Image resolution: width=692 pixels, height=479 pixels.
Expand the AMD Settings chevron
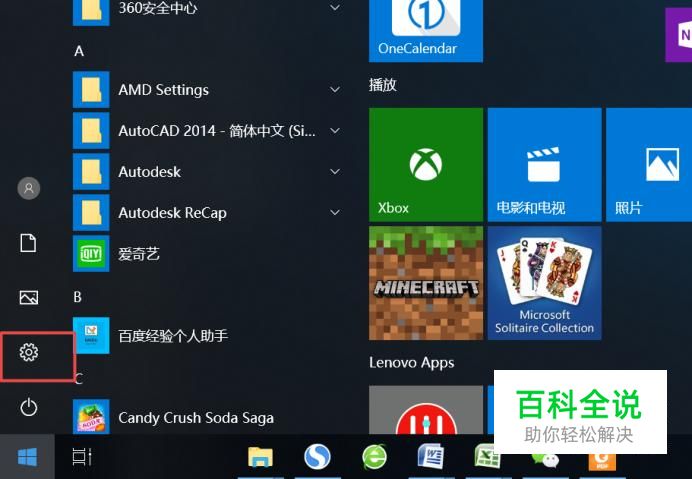(x=335, y=90)
